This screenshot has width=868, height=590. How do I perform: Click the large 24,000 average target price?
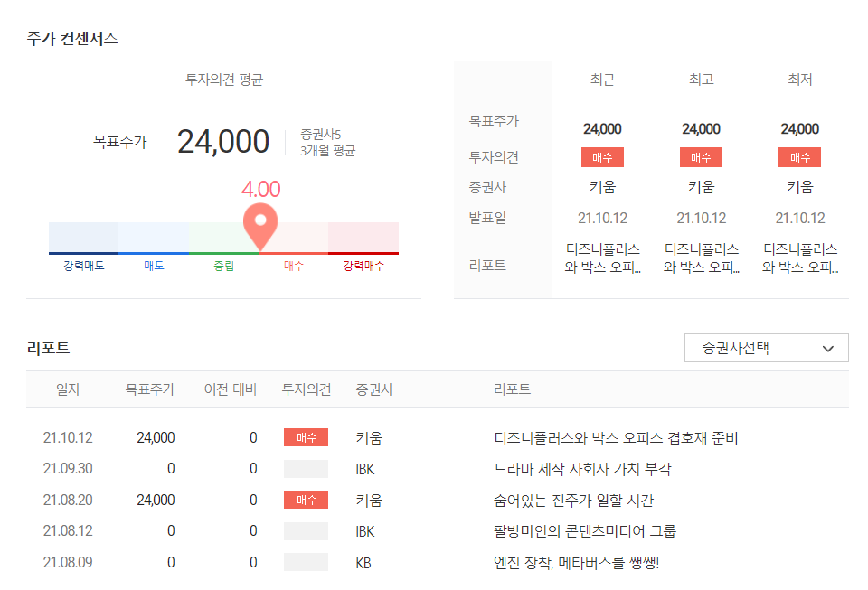(223, 142)
